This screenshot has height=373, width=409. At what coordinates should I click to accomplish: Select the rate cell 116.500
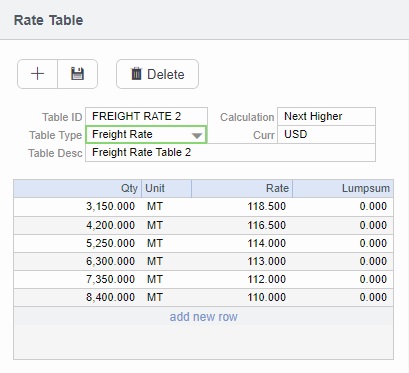242,225
